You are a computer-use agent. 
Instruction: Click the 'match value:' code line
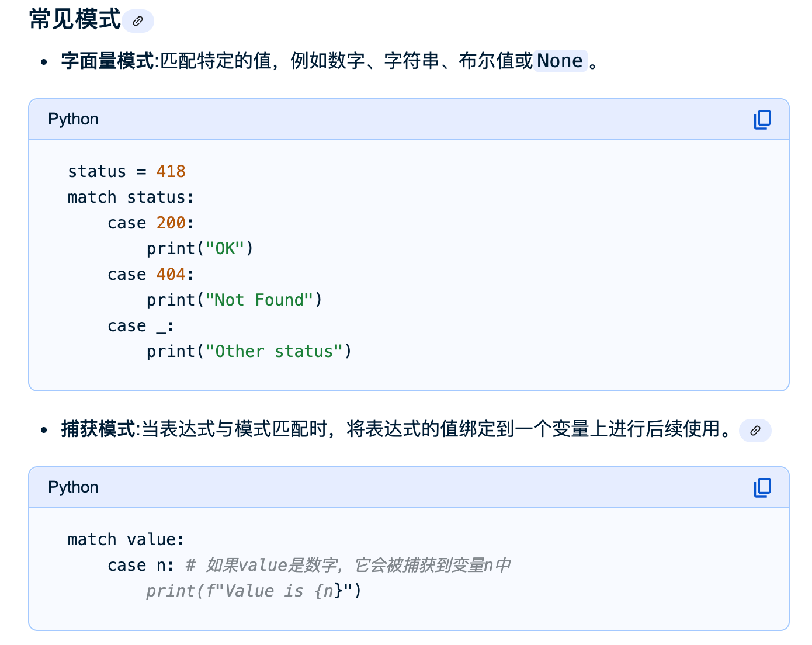click(126, 540)
